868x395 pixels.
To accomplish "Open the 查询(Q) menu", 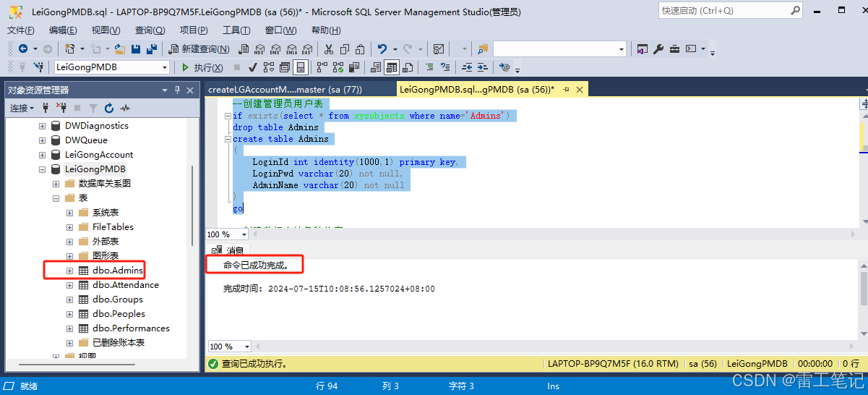I will pyautogui.click(x=150, y=30).
